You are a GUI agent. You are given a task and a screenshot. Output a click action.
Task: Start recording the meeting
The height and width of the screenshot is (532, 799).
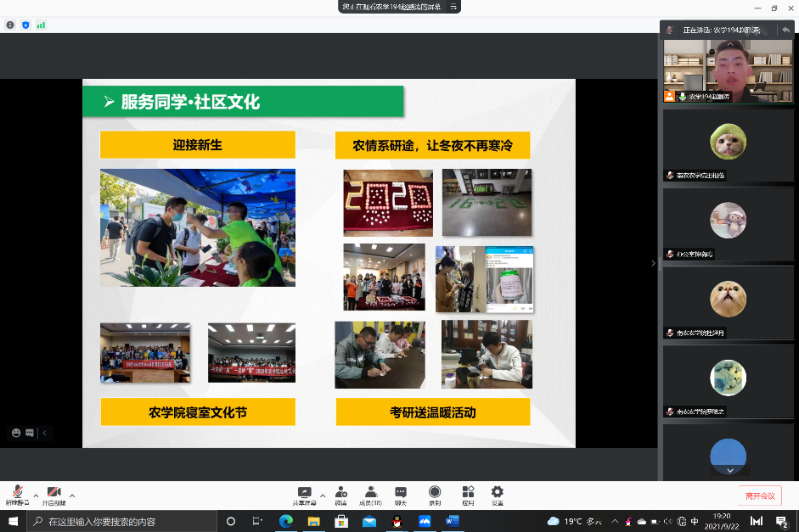[435, 494]
